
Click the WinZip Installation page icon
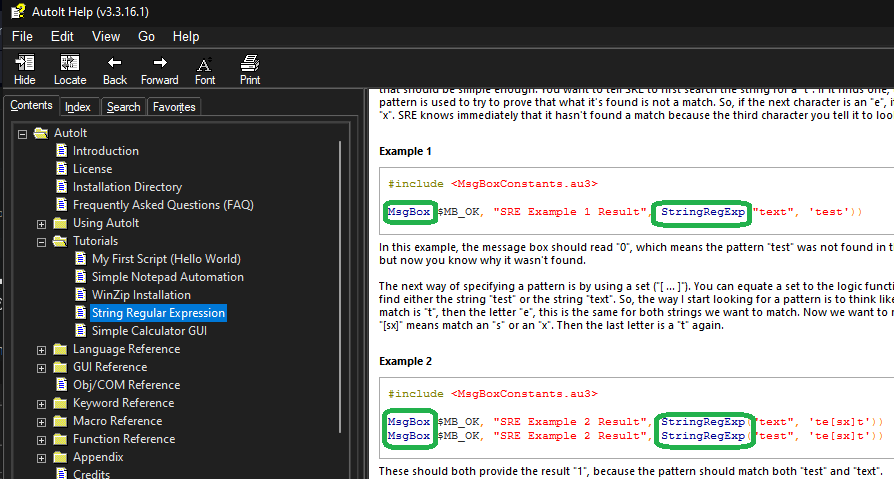click(x=81, y=295)
